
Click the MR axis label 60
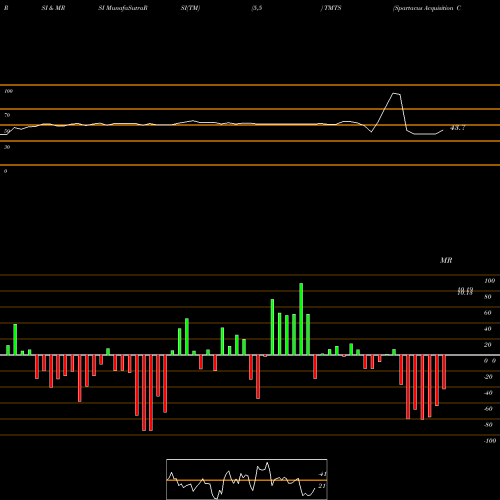pyautogui.click(x=488, y=313)
